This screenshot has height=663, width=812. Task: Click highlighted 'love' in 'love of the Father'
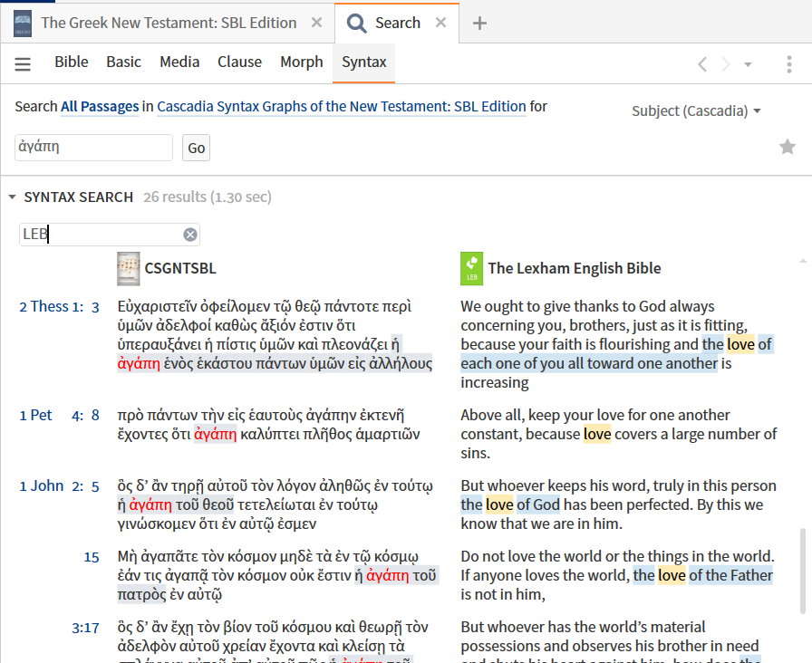click(x=672, y=576)
